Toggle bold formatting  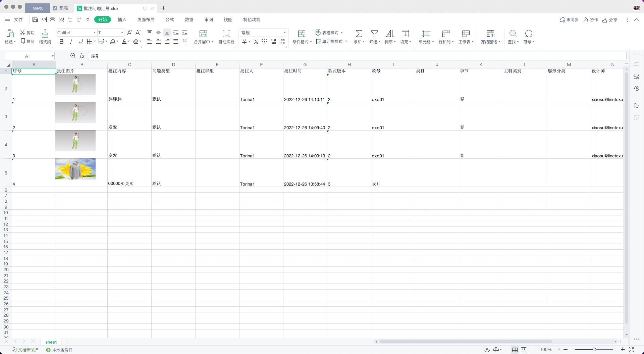pyautogui.click(x=61, y=42)
